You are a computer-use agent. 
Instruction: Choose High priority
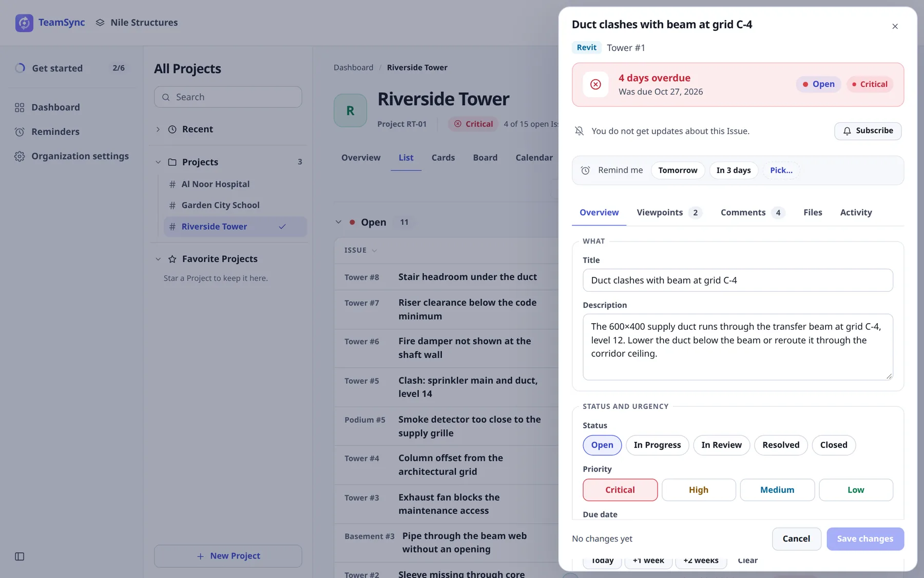click(x=699, y=490)
